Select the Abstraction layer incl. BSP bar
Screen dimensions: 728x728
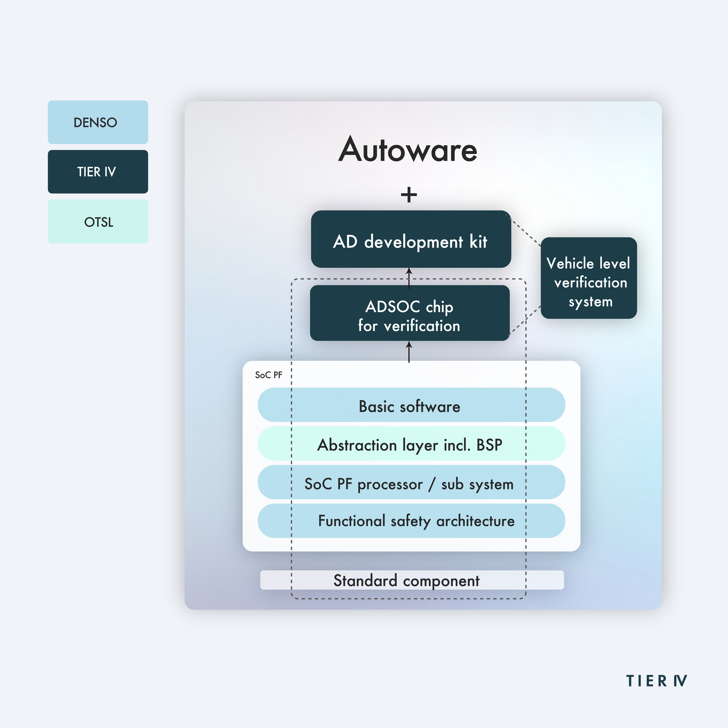click(x=411, y=443)
